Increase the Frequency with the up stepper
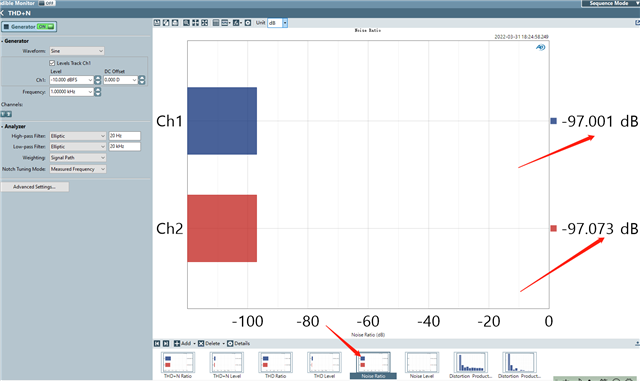 point(98,89)
